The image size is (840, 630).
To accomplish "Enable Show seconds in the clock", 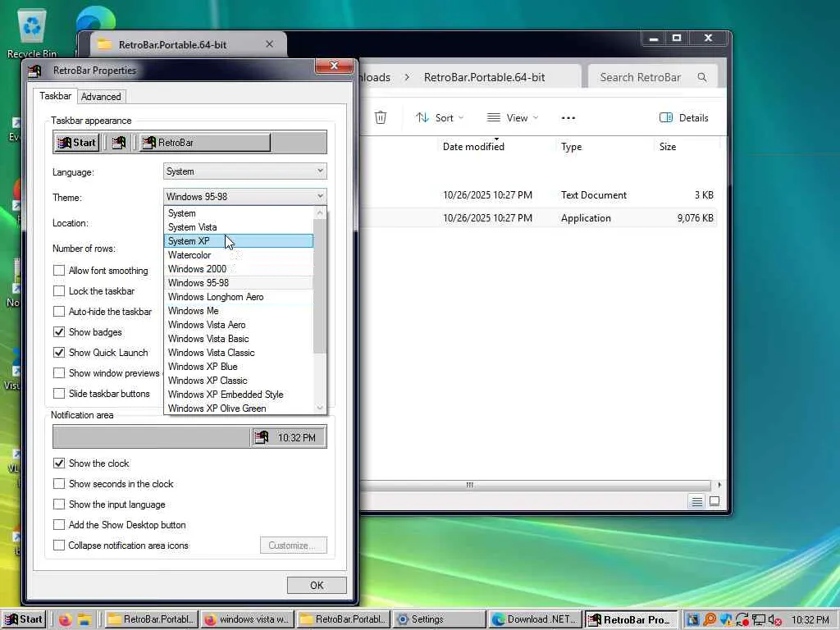I will pos(59,484).
